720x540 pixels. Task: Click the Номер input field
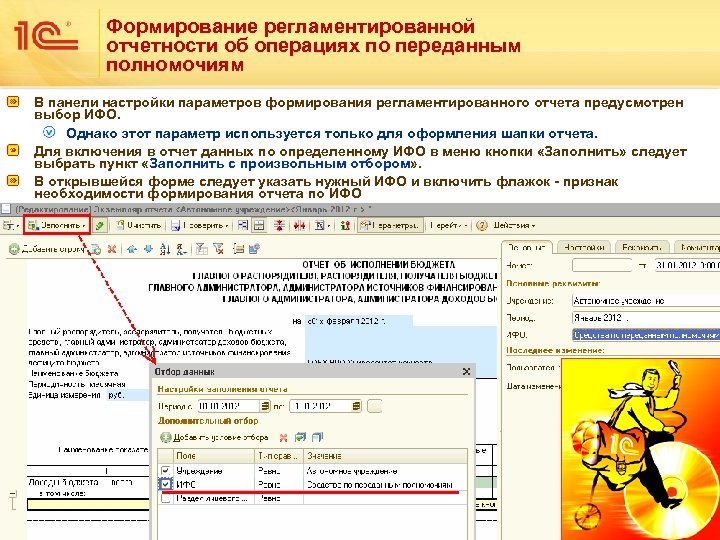[x=602, y=265]
